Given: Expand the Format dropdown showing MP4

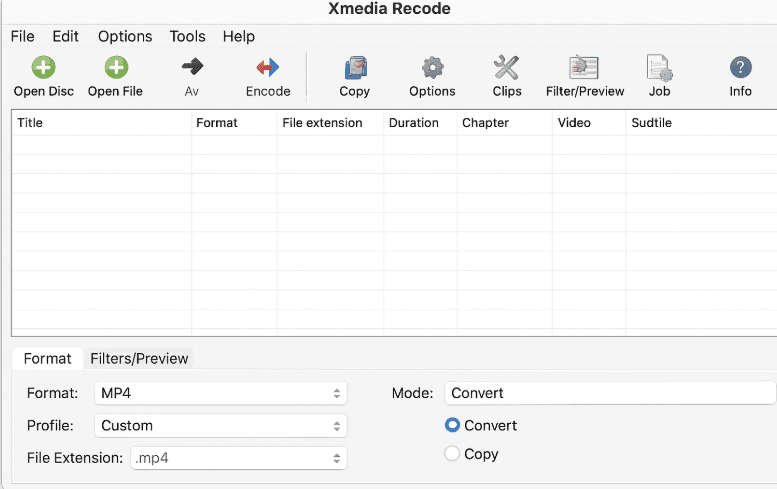Looking at the screenshot, I should (221, 393).
